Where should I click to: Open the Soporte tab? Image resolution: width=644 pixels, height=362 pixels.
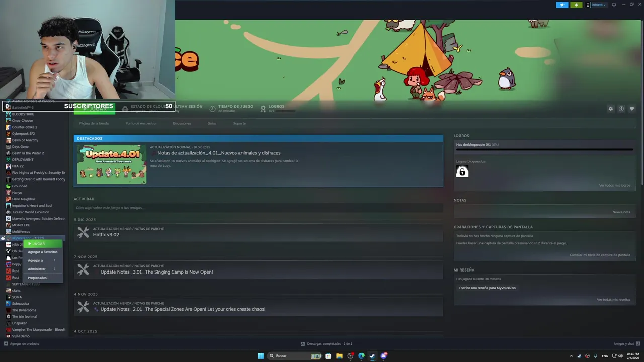[239, 123]
